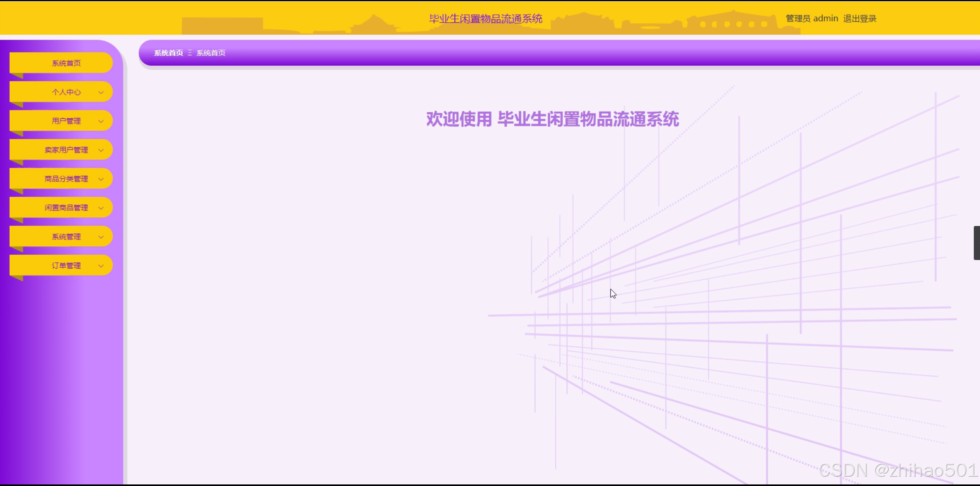Click the 退出登录 logout link
This screenshot has width=980, height=486.
coord(860,19)
